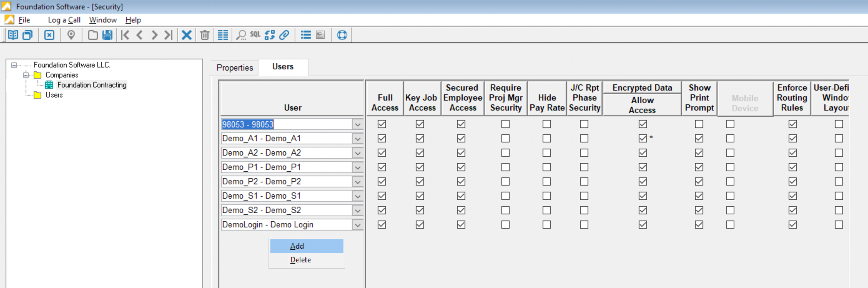Click the magnifying glass search icon
This screenshot has height=288, width=868.
click(x=241, y=35)
